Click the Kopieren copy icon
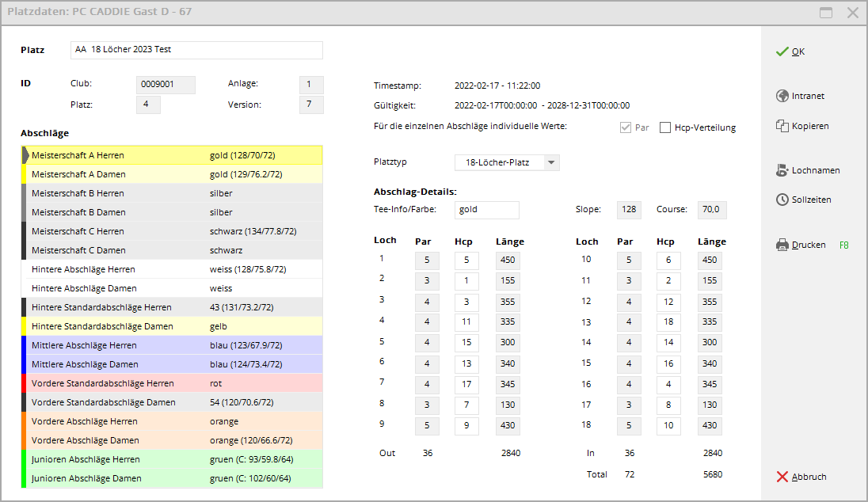 (x=782, y=126)
